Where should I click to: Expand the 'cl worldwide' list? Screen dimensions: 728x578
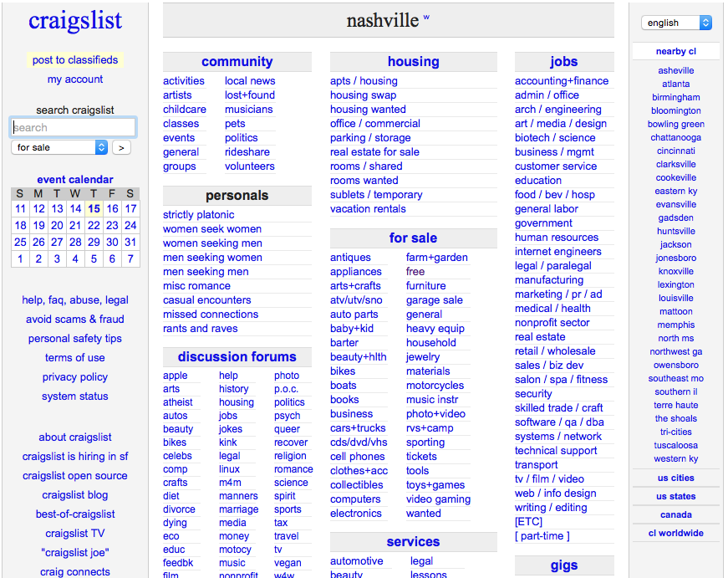click(676, 533)
